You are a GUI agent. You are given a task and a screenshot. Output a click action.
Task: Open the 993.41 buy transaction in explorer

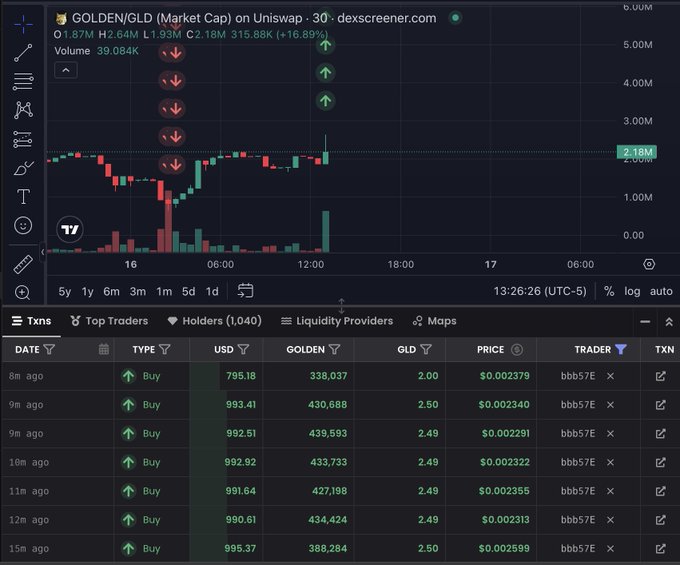[660, 405]
